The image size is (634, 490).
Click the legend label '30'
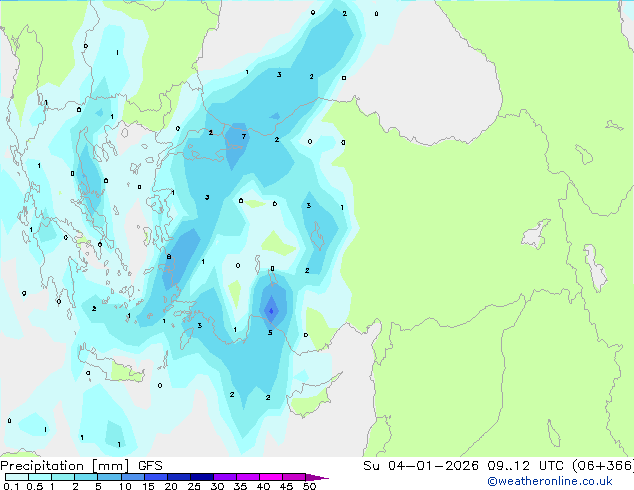217,486
